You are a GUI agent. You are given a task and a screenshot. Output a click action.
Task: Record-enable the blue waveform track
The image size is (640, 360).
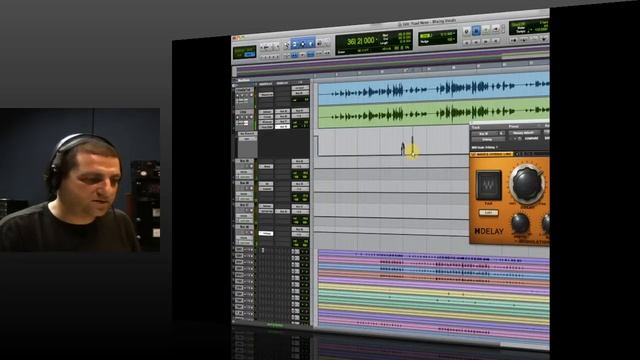237,95
